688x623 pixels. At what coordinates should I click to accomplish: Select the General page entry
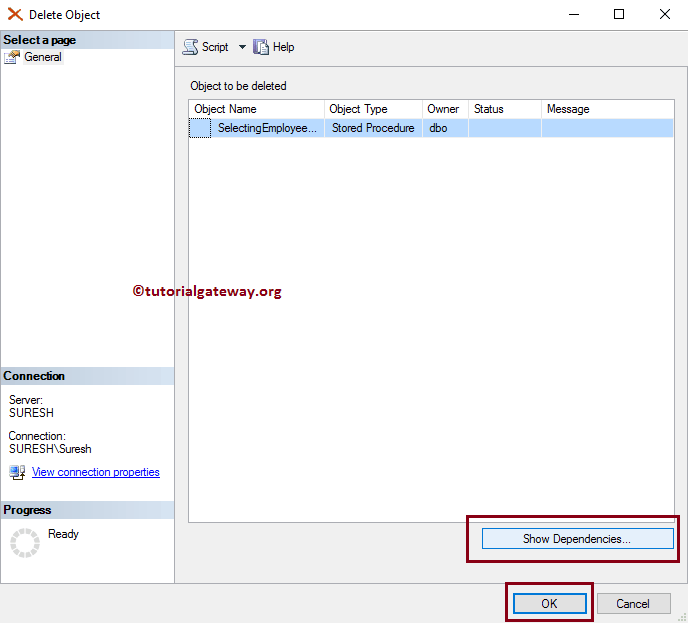(x=43, y=57)
